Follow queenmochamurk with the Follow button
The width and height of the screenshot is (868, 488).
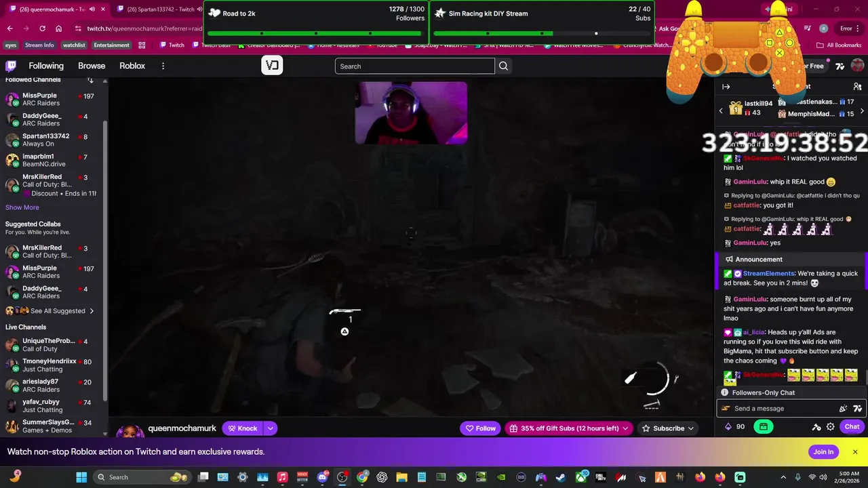[480, 428]
